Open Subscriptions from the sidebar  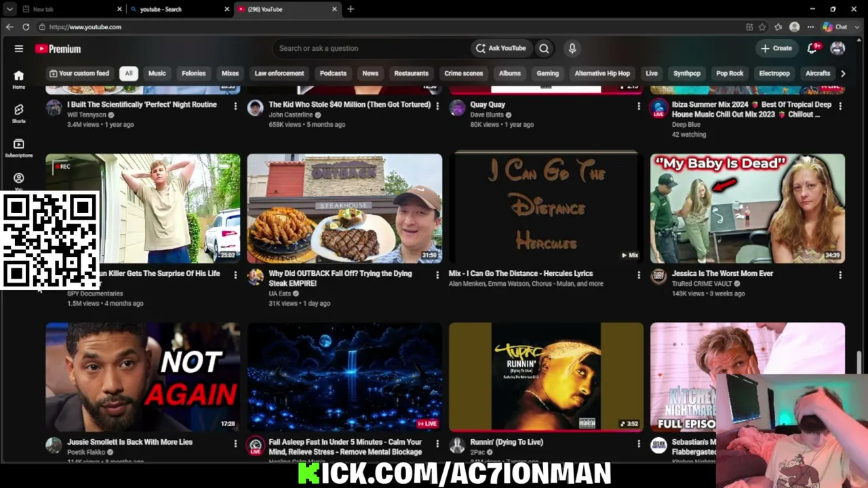click(x=19, y=148)
